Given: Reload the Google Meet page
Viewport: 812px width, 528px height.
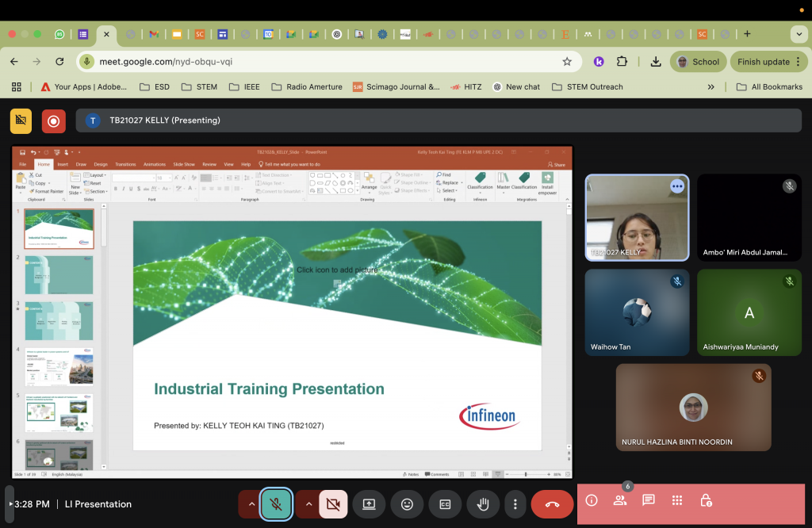Looking at the screenshot, I should 59,62.
